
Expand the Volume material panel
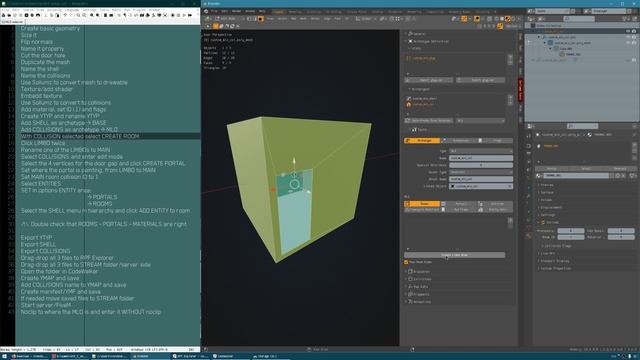(546, 200)
